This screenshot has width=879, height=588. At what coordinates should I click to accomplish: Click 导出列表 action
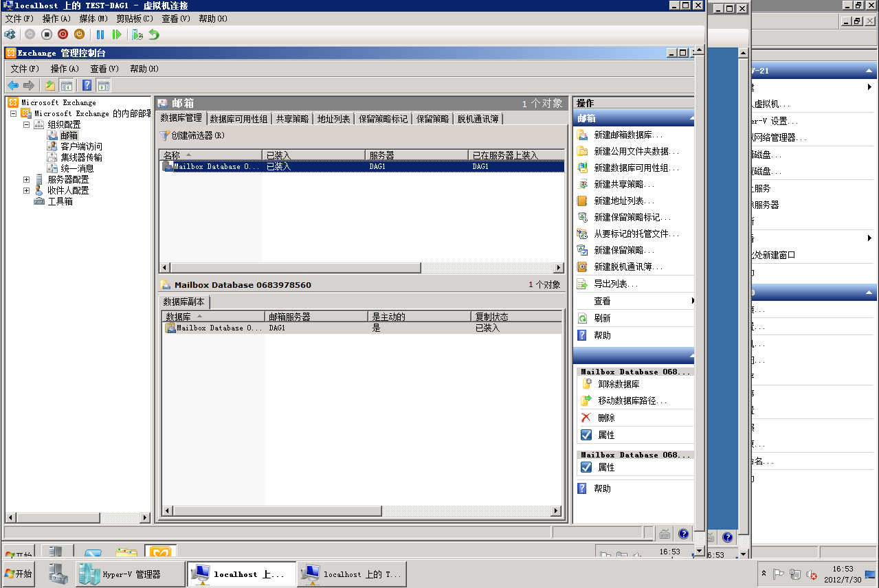click(x=616, y=284)
